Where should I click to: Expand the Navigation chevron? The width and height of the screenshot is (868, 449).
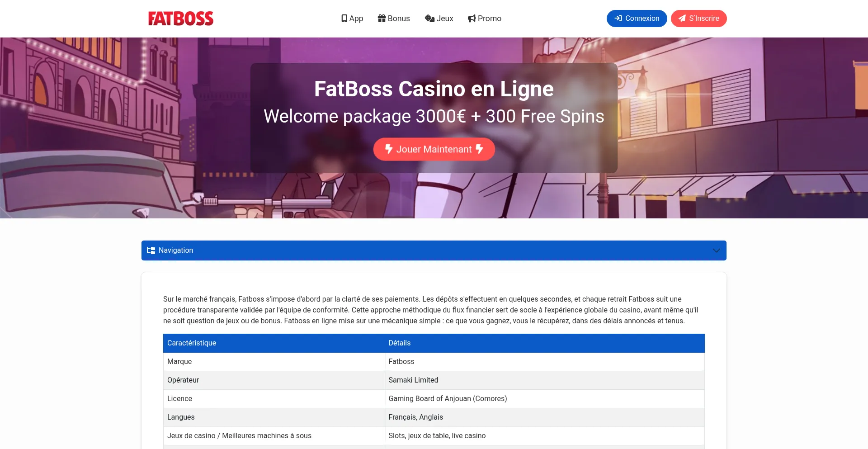point(716,250)
